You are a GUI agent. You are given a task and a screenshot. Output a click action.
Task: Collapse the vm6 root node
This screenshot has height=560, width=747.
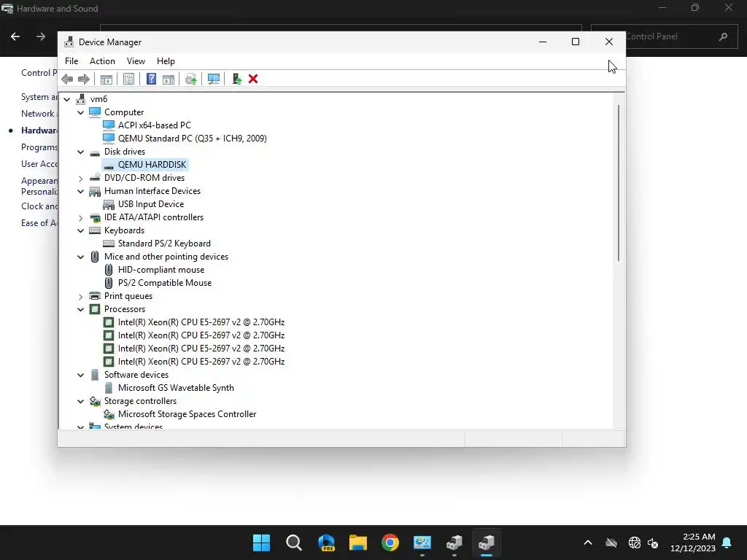pos(67,99)
